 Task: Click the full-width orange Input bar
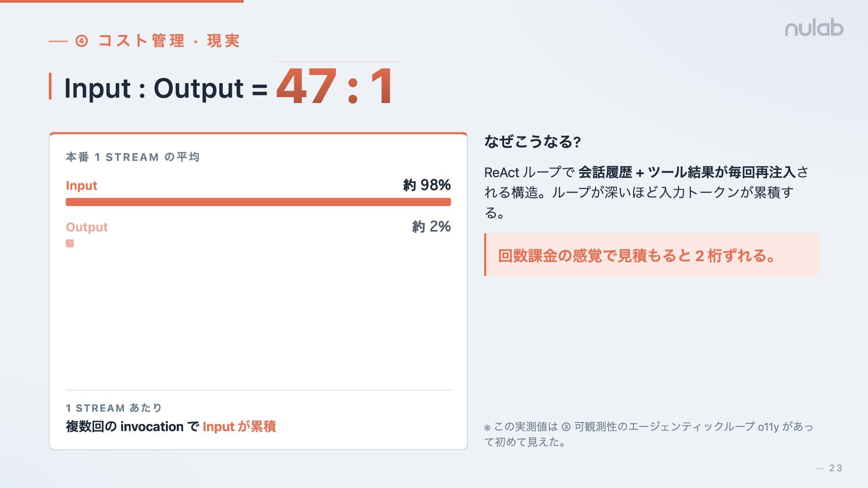click(258, 202)
